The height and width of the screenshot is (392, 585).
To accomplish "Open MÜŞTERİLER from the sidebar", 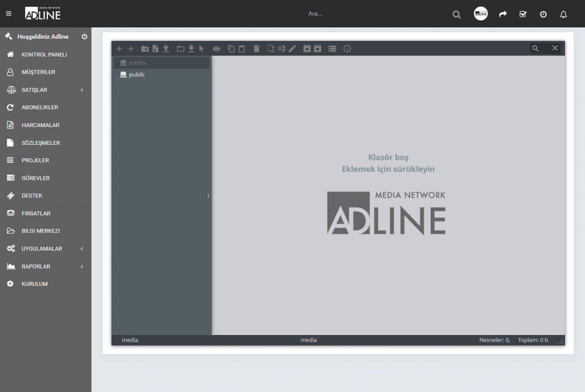I will tap(38, 72).
